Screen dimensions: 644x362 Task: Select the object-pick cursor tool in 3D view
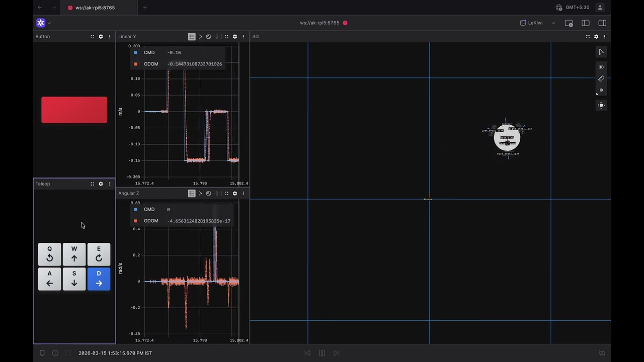tap(601, 52)
